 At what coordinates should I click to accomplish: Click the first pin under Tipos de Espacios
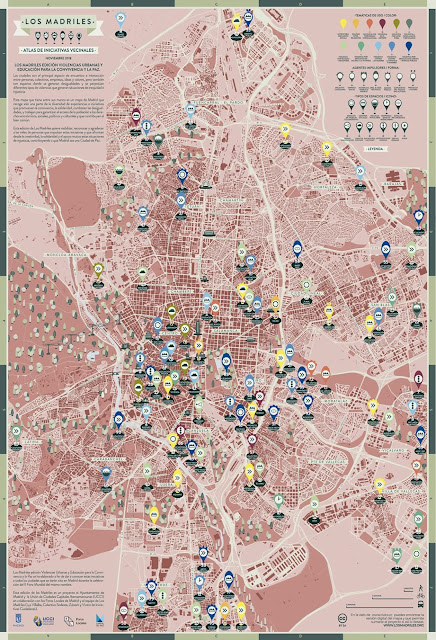tap(351, 105)
